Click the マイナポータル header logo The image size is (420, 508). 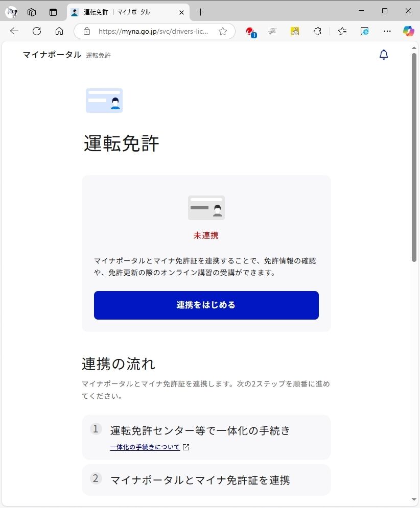(52, 55)
